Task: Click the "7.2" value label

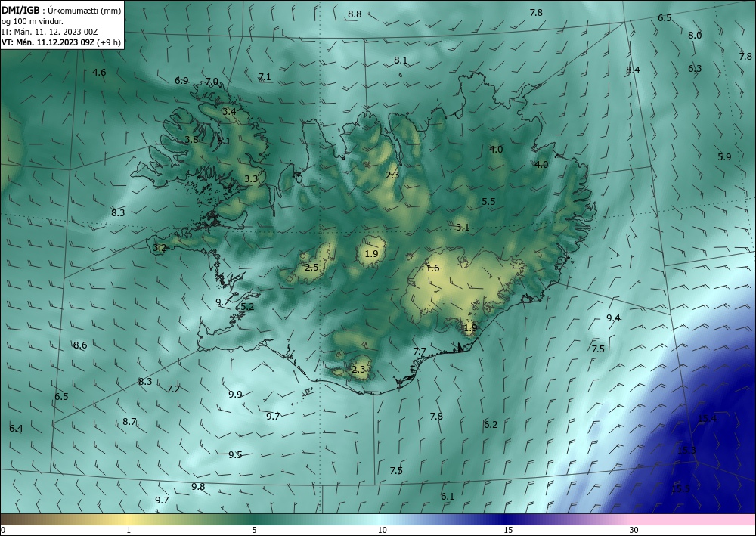Action: tap(173, 389)
